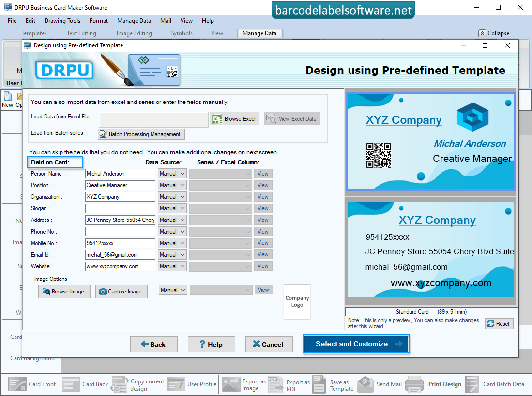Screen dimensions: 532x396
Task: Click Copy current design icon
Action: (120, 384)
